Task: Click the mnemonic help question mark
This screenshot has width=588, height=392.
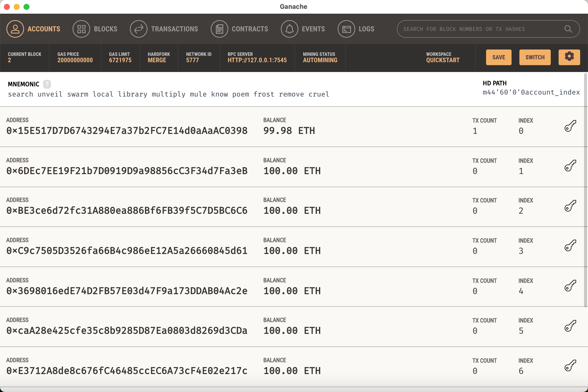Action: point(47,84)
